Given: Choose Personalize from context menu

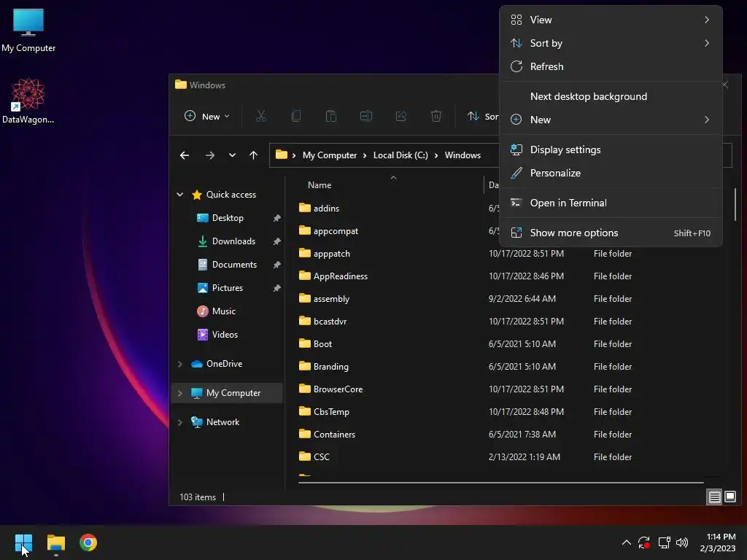Looking at the screenshot, I should 611,174.
